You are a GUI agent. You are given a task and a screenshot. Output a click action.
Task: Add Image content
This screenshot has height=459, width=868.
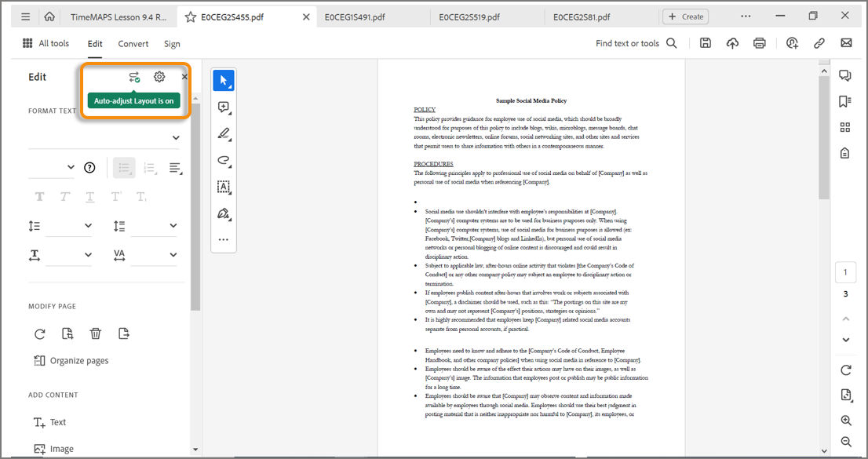[x=53, y=449]
